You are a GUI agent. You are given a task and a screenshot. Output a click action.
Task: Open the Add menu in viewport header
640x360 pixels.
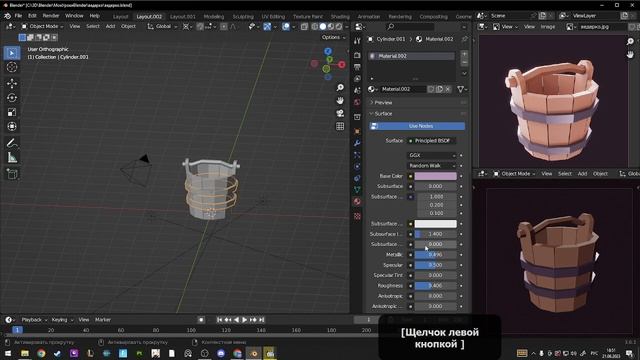click(x=110, y=27)
